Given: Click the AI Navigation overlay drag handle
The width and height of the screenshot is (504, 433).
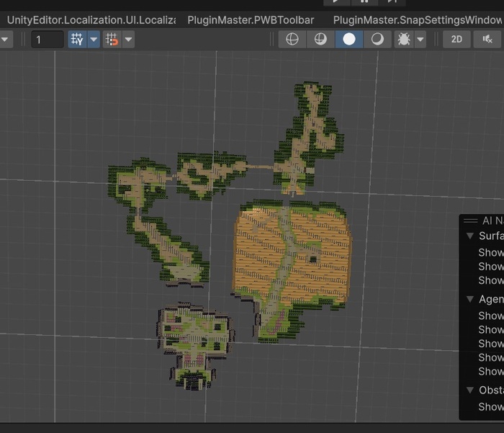Looking at the screenshot, I should tap(471, 221).
